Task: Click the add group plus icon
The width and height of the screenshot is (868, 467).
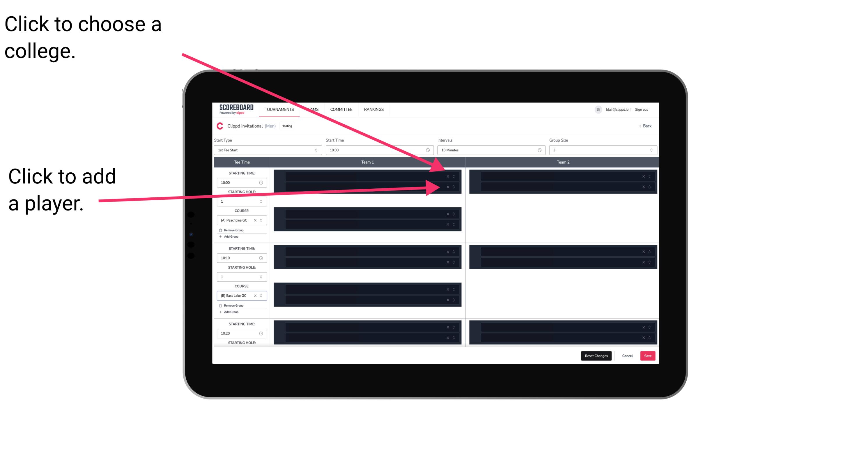Action: click(220, 236)
